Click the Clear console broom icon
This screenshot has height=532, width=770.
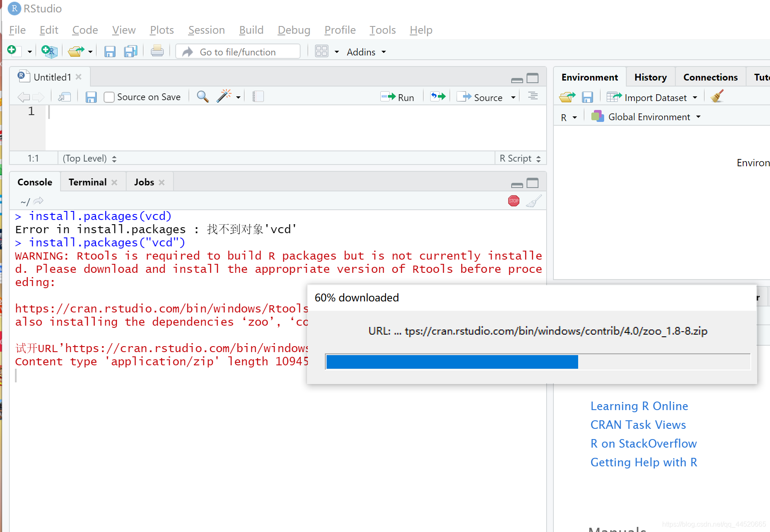point(534,201)
